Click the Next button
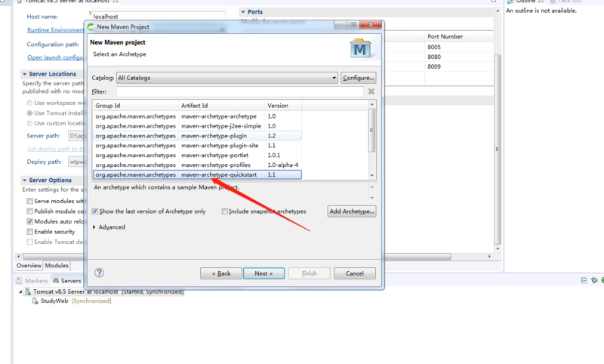 [x=263, y=273]
